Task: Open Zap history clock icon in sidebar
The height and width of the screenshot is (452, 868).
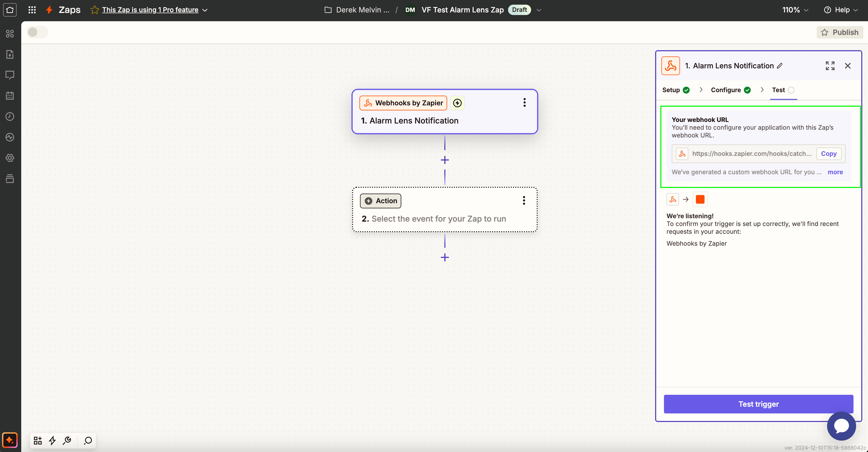Action: point(10,116)
